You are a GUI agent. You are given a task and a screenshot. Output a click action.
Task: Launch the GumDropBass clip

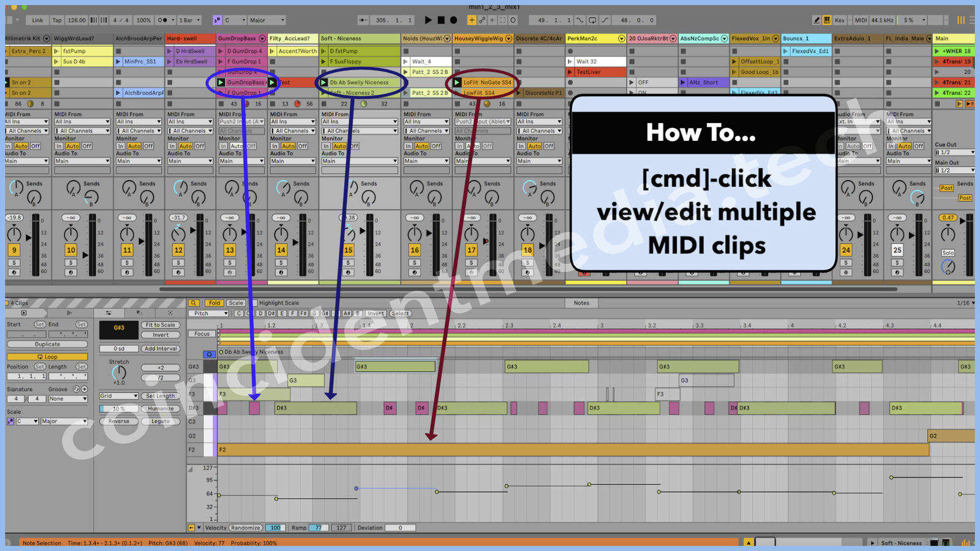(x=221, y=83)
